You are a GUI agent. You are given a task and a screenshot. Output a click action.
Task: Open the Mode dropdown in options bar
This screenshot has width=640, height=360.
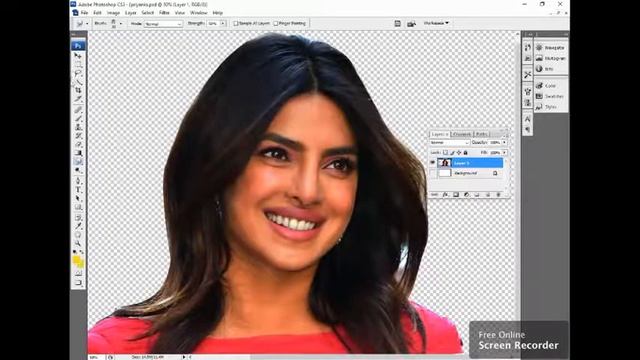click(x=163, y=24)
